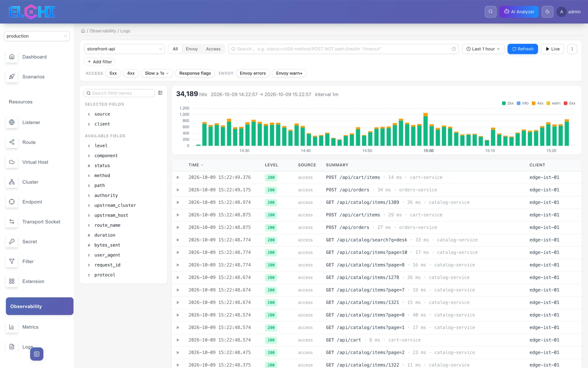Image resolution: width=588 pixels, height=368 pixels.
Task: Open the Last 1 hour time range
Action: point(483,49)
